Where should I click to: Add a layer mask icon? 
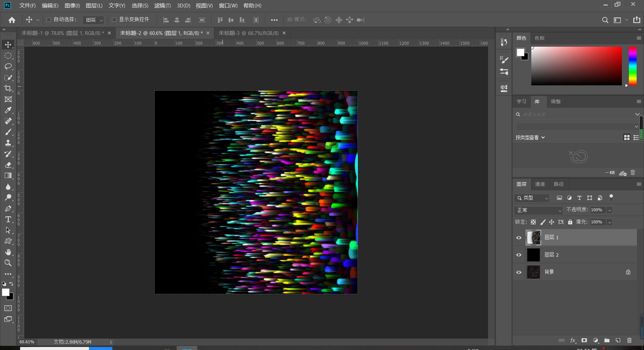[x=584, y=340]
